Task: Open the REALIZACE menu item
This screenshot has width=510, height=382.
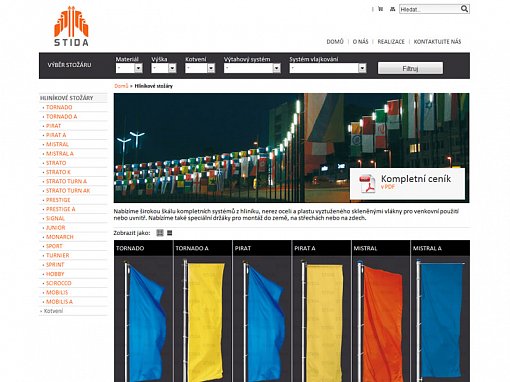Action: coord(391,42)
